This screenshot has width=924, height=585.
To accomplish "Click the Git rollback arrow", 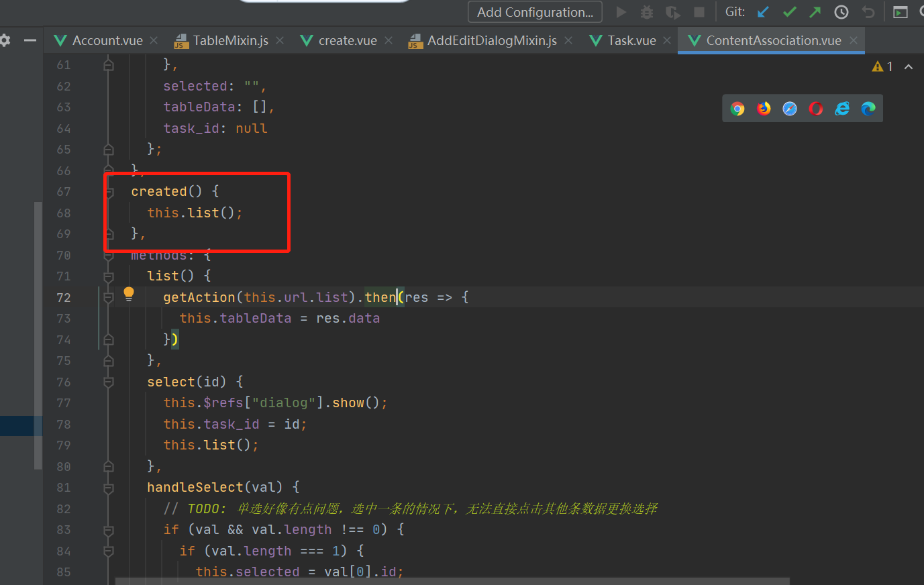I will [868, 12].
